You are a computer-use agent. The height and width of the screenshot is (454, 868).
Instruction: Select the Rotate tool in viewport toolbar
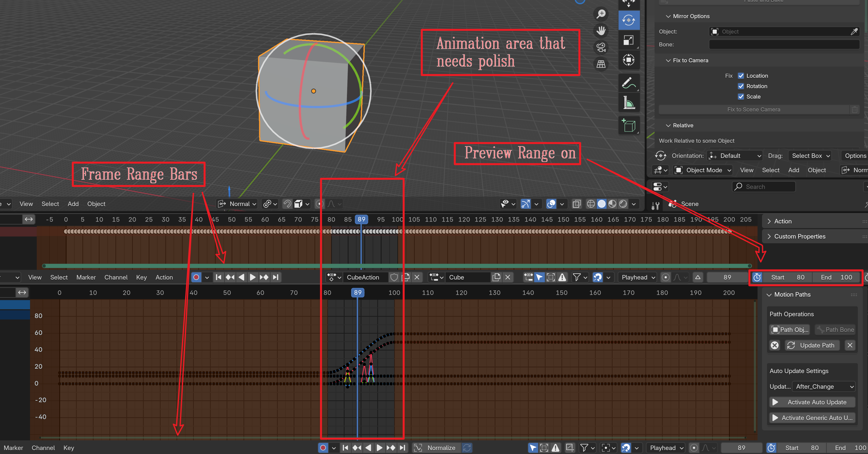pyautogui.click(x=629, y=20)
